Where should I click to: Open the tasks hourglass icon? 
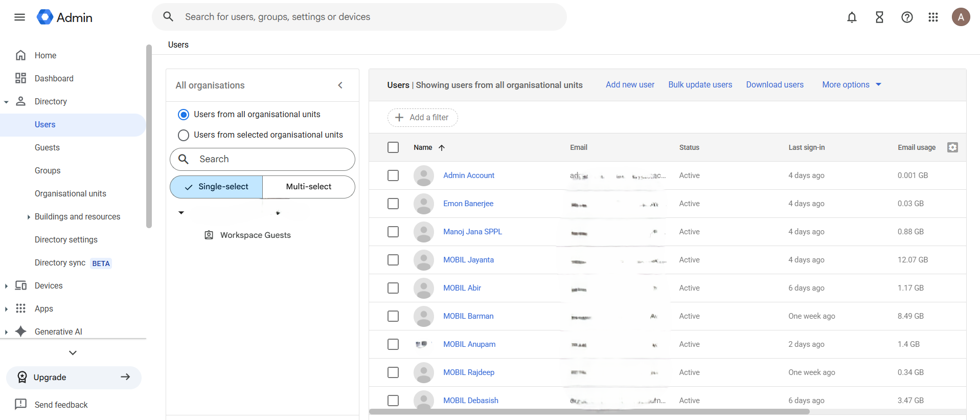pyautogui.click(x=879, y=17)
